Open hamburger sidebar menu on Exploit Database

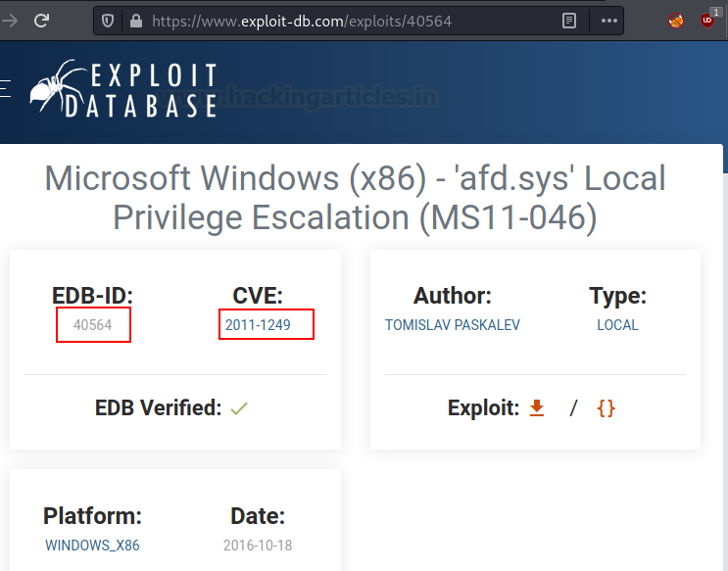click(5, 89)
